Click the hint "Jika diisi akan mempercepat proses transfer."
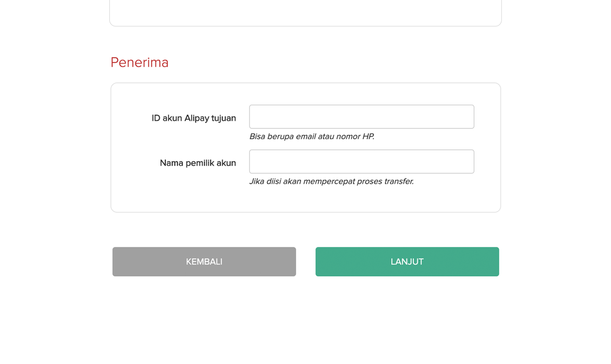Screen dimensions: 611x364 331,182
